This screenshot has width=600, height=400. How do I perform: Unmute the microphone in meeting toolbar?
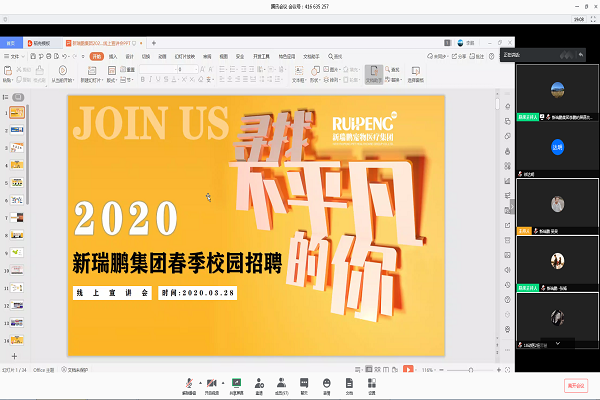[x=189, y=382]
